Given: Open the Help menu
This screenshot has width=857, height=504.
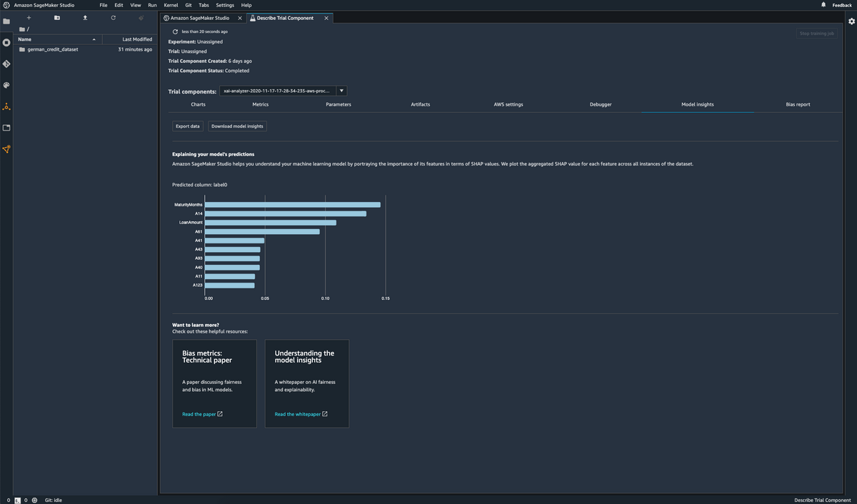Looking at the screenshot, I should click(246, 5).
